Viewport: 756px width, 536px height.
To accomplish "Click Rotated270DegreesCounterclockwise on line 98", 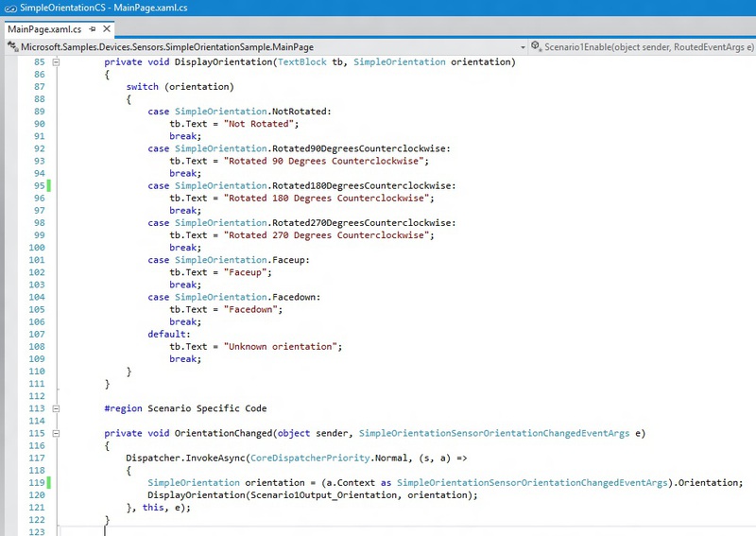I will coord(364,223).
